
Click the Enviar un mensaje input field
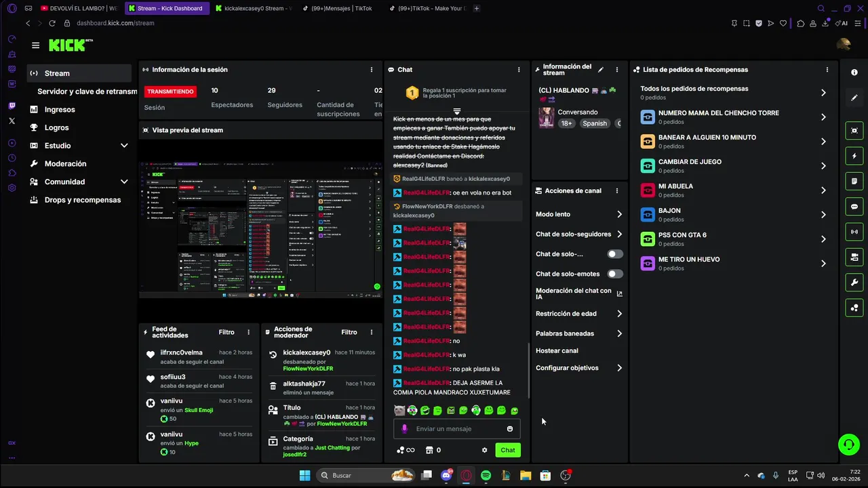[x=457, y=428]
